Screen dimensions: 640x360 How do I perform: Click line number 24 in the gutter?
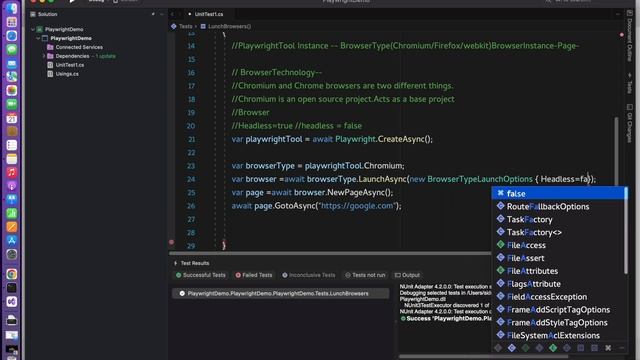pos(191,179)
